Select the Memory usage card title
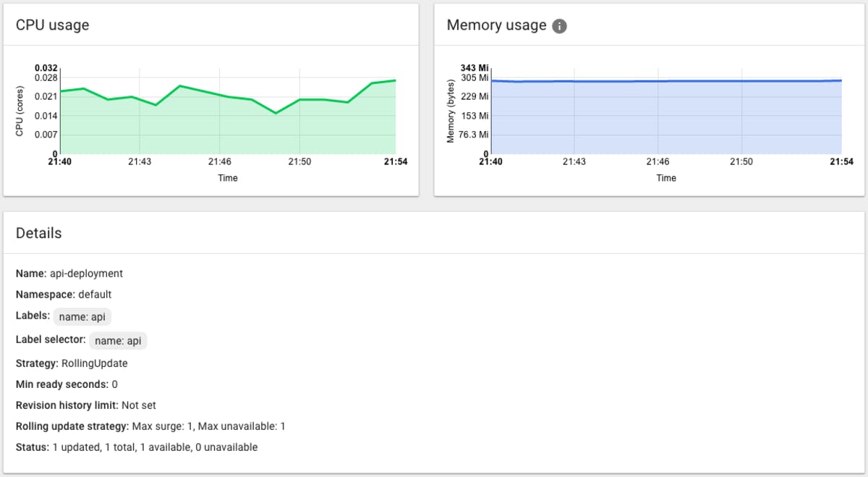 coord(496,25)
